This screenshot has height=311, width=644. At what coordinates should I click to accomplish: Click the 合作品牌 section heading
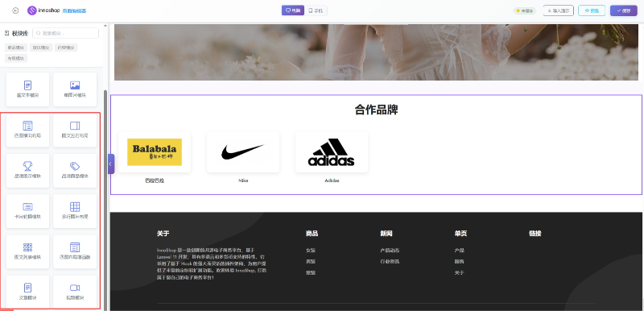pyautogui.click(x=376, y=110)
